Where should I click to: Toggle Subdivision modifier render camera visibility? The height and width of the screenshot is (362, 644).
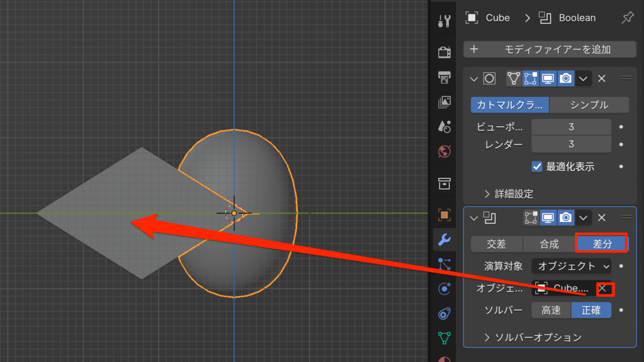565,79
